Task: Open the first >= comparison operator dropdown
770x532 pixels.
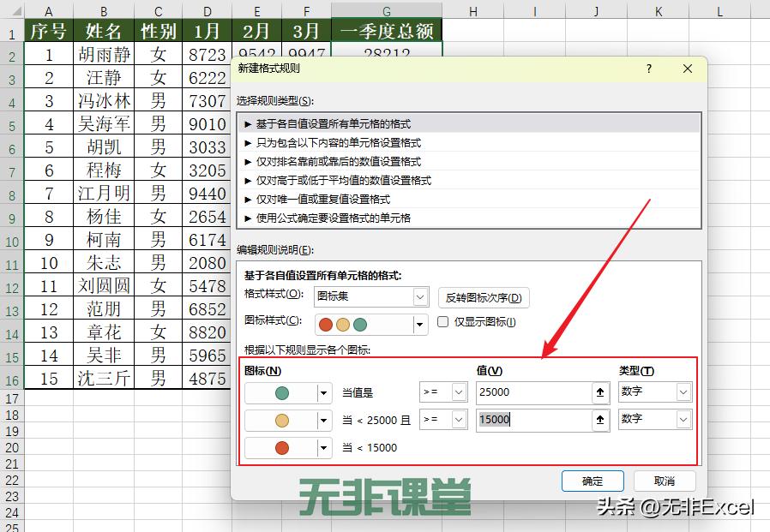Action: point(457,392)
